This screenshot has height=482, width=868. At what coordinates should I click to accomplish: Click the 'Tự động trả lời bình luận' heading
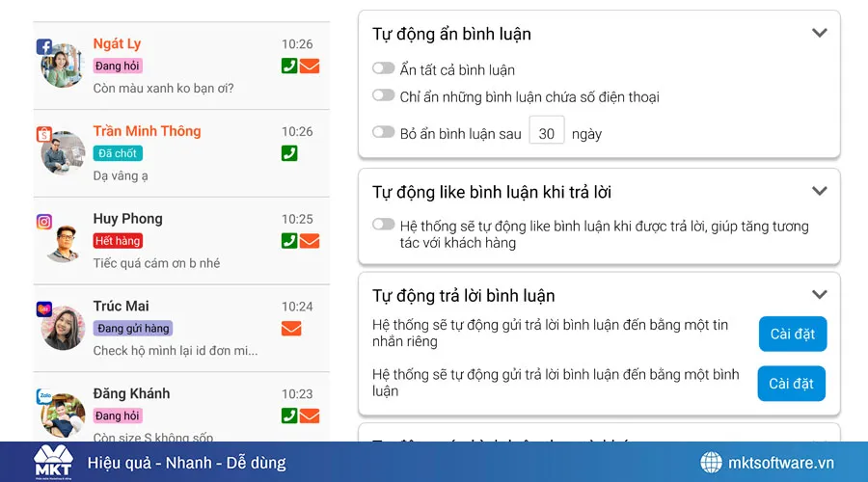463,296
